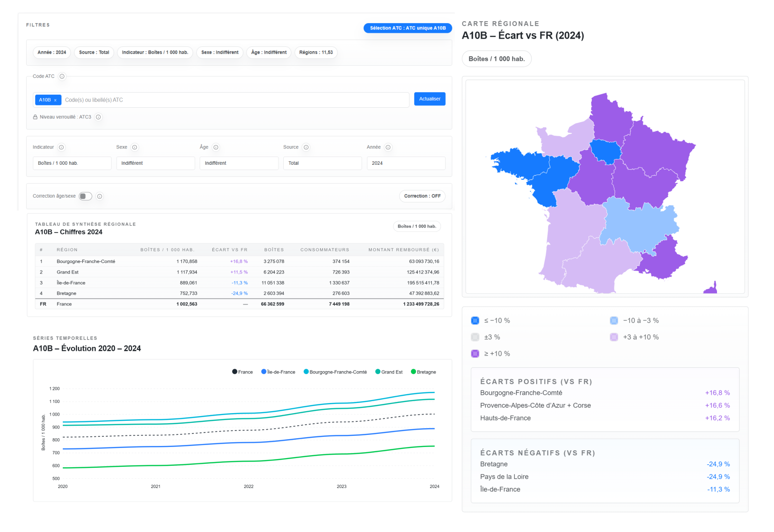Screen dimensions: 774x532
Task: Click the +3 à +10 % legend color swatch
Action: (x=614, y=337)
